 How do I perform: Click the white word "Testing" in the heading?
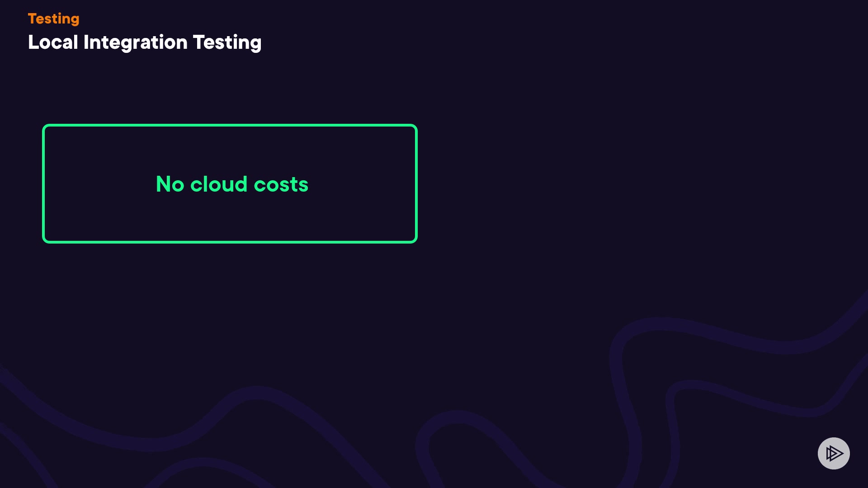[227, 42]
